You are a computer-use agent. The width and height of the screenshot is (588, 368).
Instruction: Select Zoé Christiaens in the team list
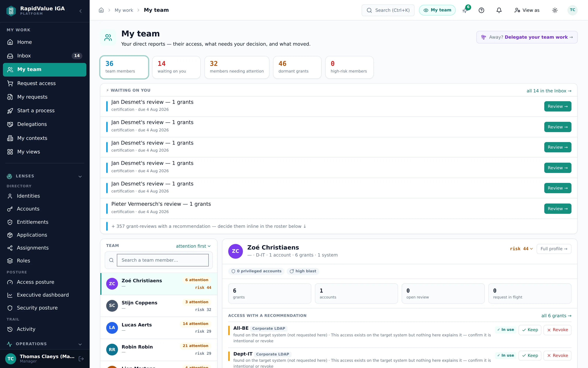pos(159,284)
